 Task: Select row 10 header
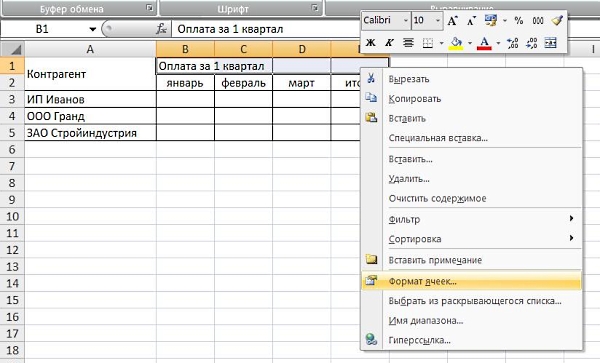(x=12, y=216)
